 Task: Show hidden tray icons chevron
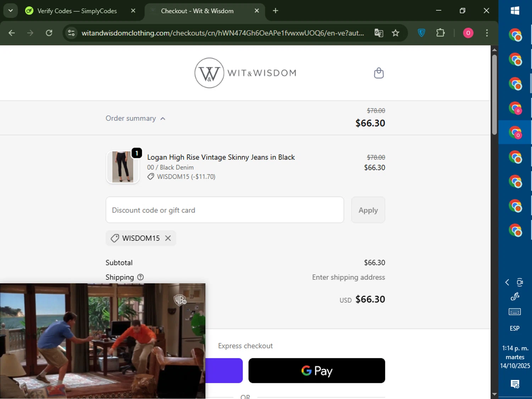pyautogui.click(x=507, y=282)
